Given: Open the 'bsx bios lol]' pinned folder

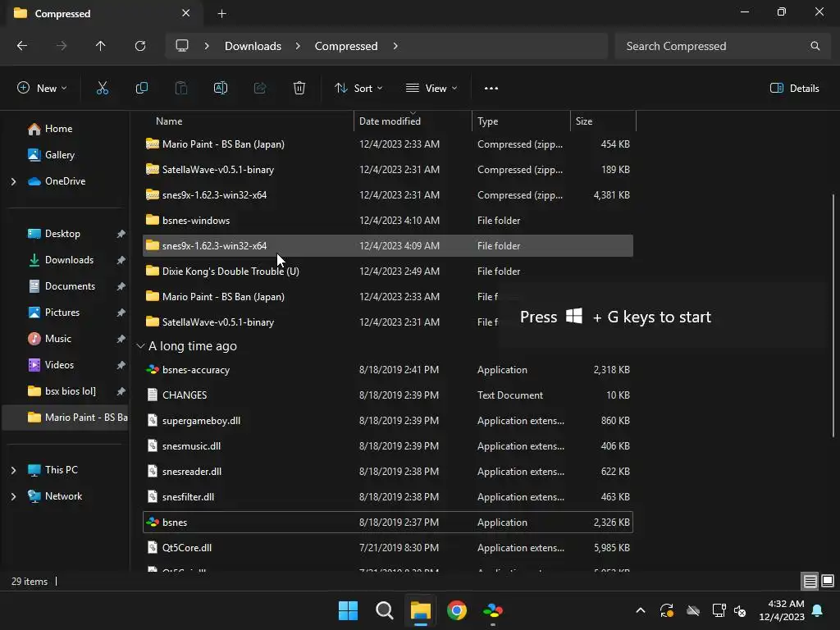Looking at the screenshot, I should [x=65, y=391].
